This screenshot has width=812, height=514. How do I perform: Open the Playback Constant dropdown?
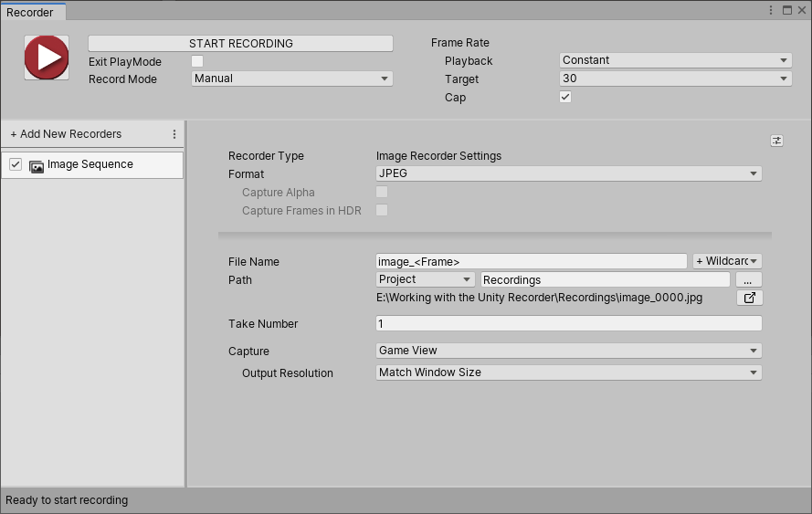(675, 60)
